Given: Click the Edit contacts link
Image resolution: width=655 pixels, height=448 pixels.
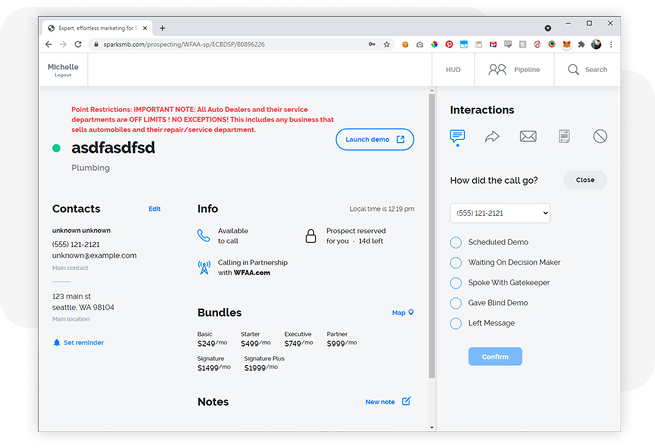Looking at the screenshot, I should click(154, 209).
